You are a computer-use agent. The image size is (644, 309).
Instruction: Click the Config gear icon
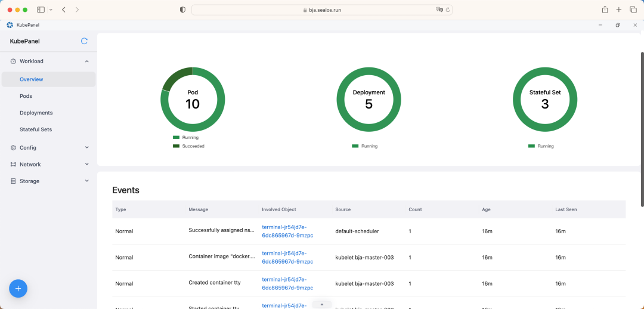(13, 148)
